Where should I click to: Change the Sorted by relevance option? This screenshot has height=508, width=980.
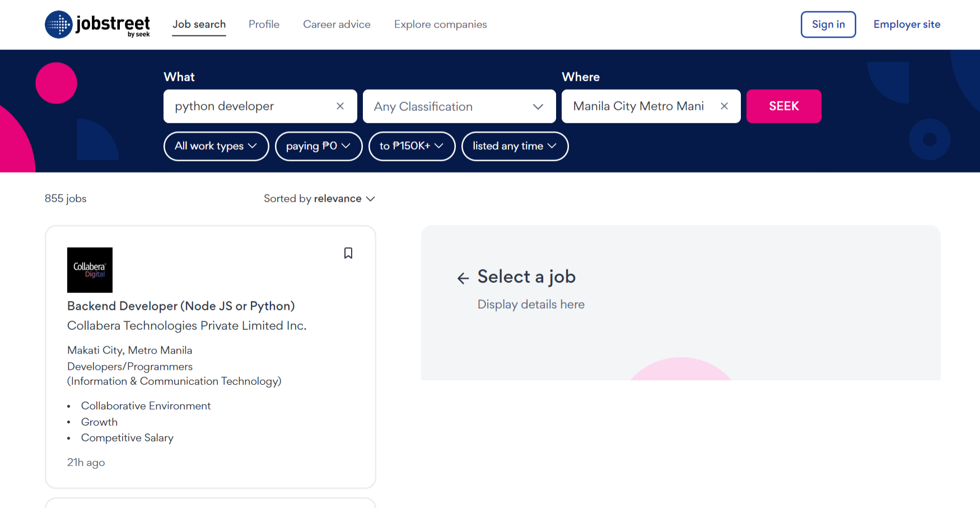319,199
